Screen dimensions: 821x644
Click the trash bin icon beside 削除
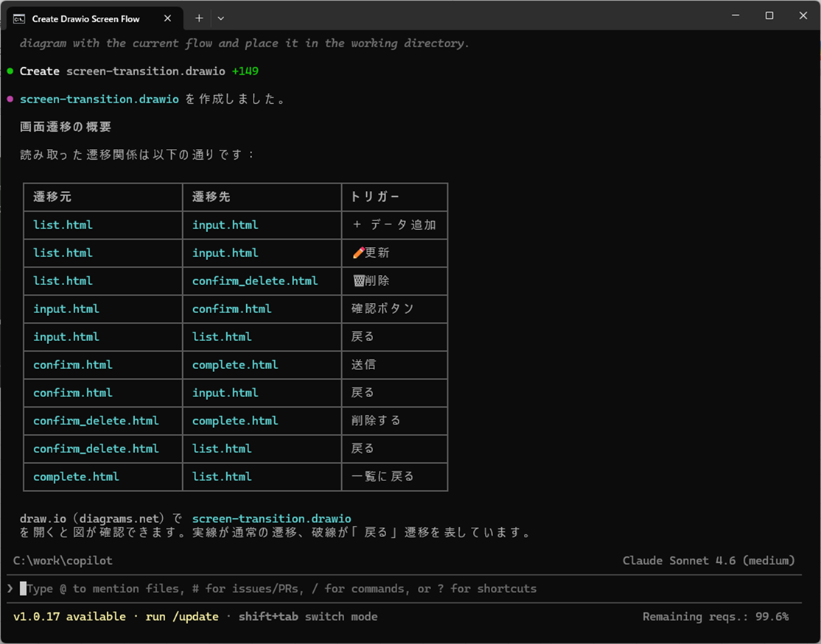point(358,281)
